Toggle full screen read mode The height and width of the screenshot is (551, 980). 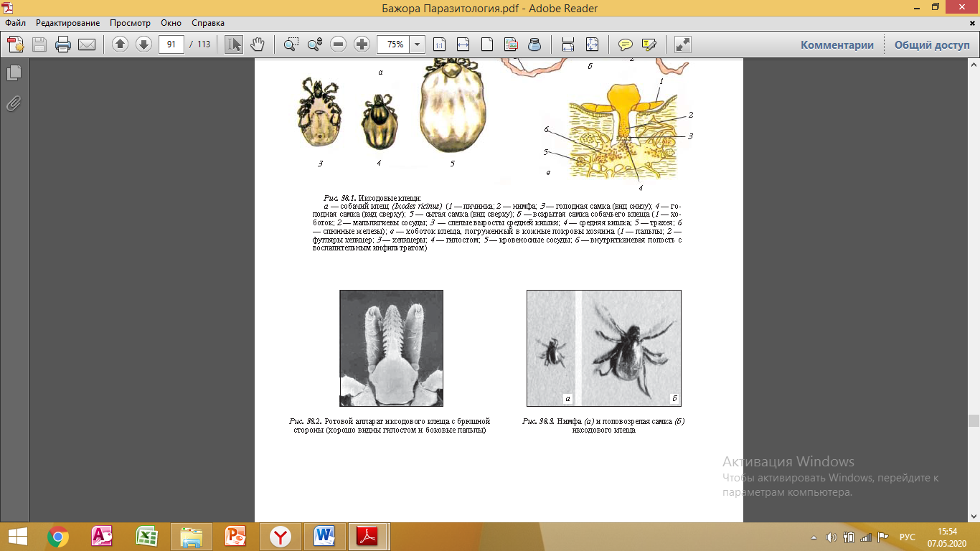[683, 44]
